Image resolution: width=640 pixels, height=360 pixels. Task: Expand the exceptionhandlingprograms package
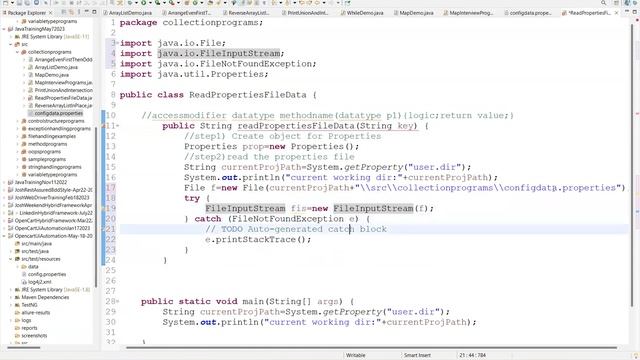pyautogui.click(x=18, y=129)
